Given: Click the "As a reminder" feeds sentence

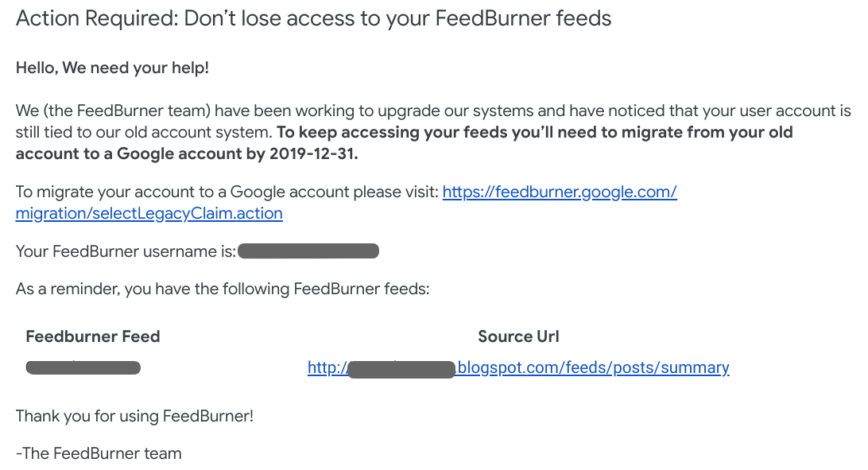Looking at the screenshot, I should tap(223, 289).
